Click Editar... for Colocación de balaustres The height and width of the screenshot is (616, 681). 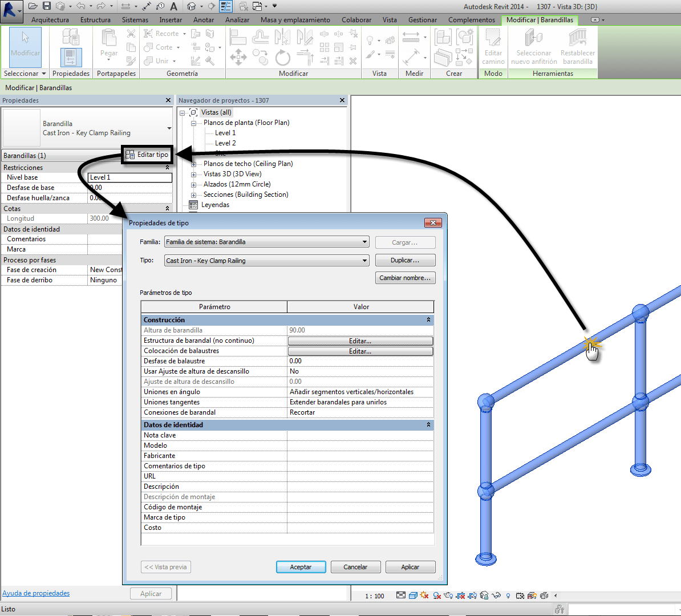coord(360,351)
